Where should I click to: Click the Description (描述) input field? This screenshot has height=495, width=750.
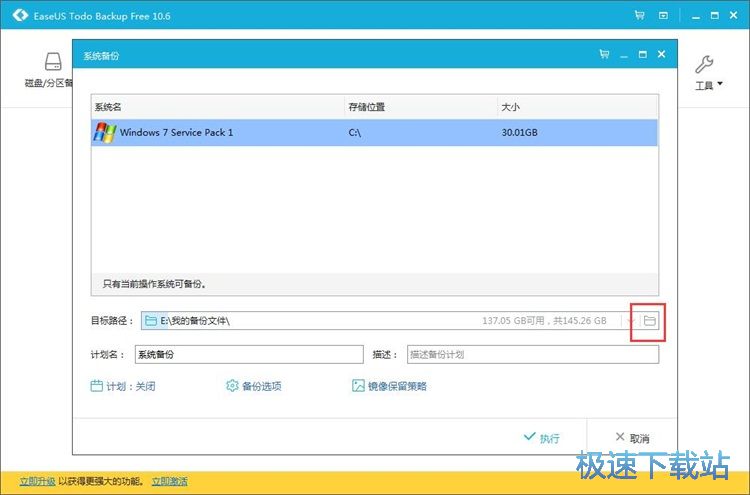tap(532, 354)
